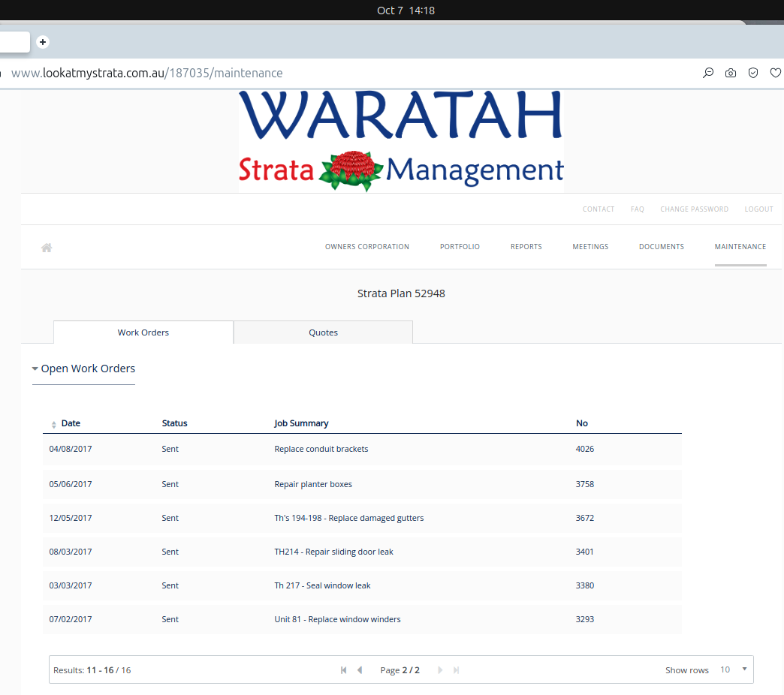Click the Job Summary column header
Image resolution: width=784 pixels, height=695 pixels.
click(301, 423)
